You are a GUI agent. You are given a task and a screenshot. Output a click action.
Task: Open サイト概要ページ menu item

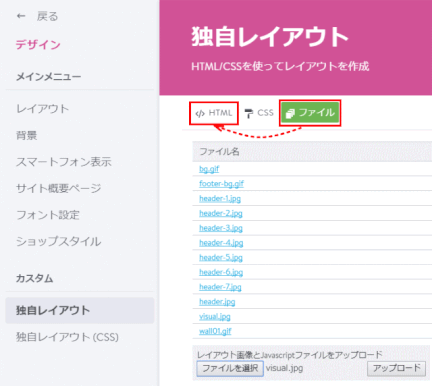(x=58, y=188)
